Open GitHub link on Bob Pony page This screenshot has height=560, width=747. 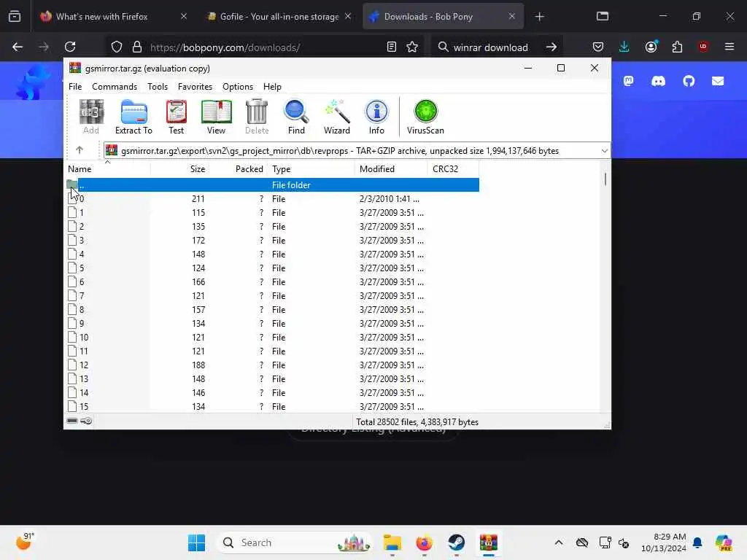[x=689, y=81]
